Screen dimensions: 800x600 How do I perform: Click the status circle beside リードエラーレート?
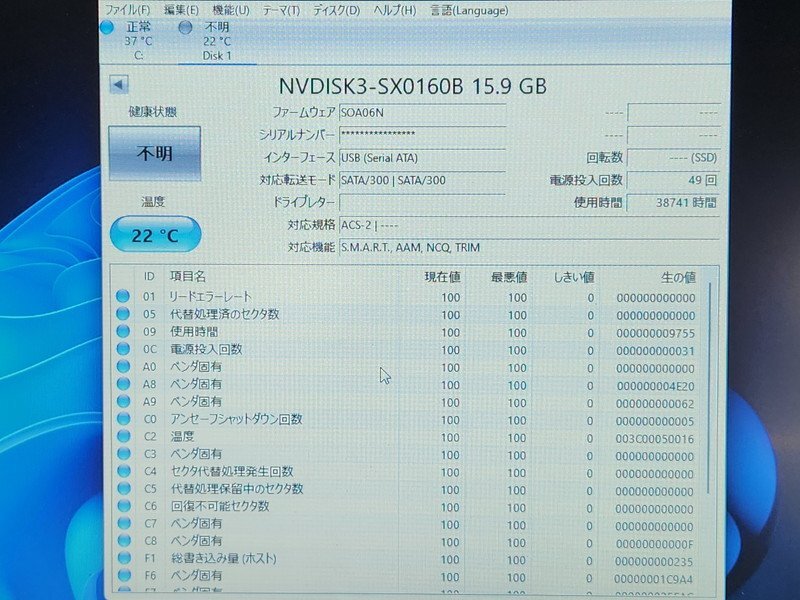coord(123,296)
